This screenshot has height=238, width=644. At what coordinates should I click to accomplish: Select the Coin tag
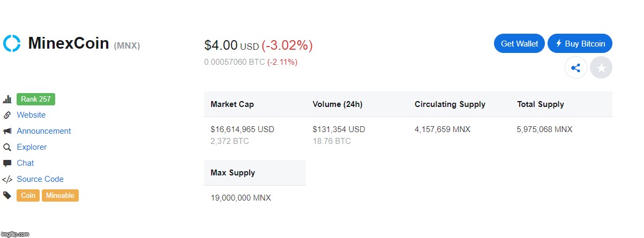28,196
